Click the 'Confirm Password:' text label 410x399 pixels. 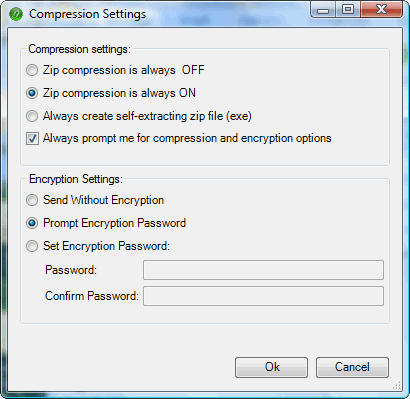point(92,296)
